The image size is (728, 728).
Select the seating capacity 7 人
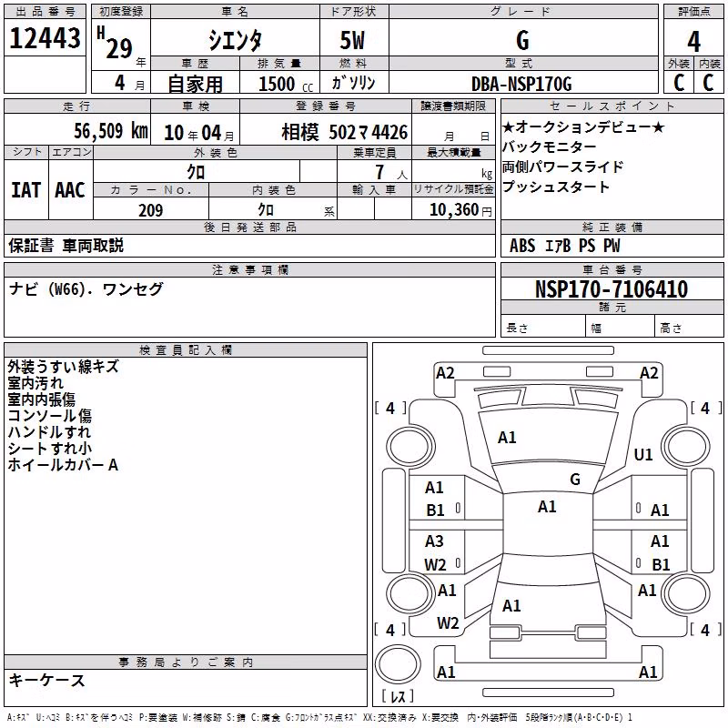click(x=391, y=173)
